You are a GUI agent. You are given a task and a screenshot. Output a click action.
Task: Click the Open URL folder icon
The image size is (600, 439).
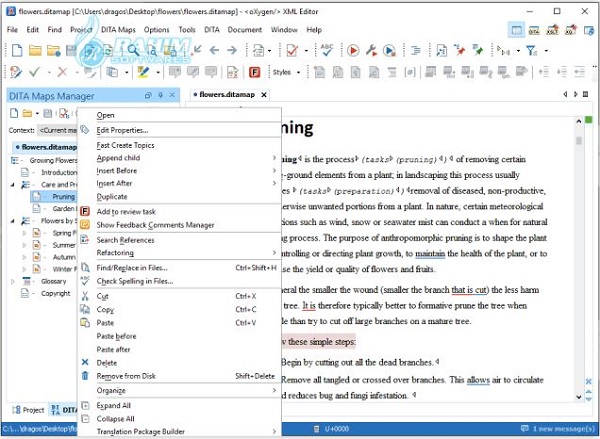[54, 51]
